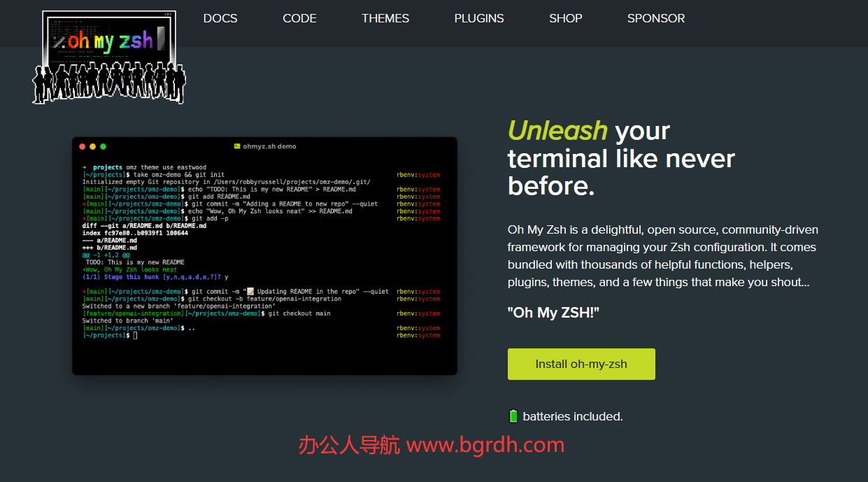This screenshot has width=868, height=482.
Task: Click the Install oh-my-zsh button
Action: click(x=581, y=364)
